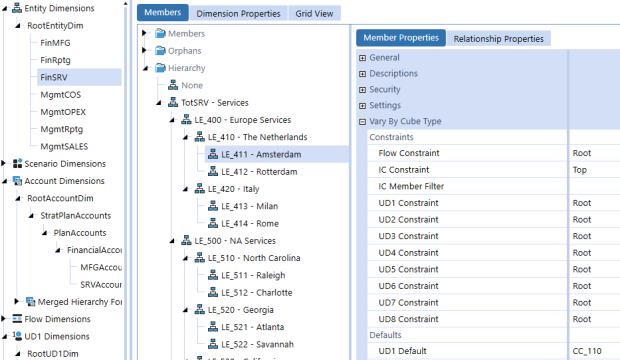Click the TotSRV - Services member icon
This screenshot has width=620, height=360.
click(x=173, y=102)
